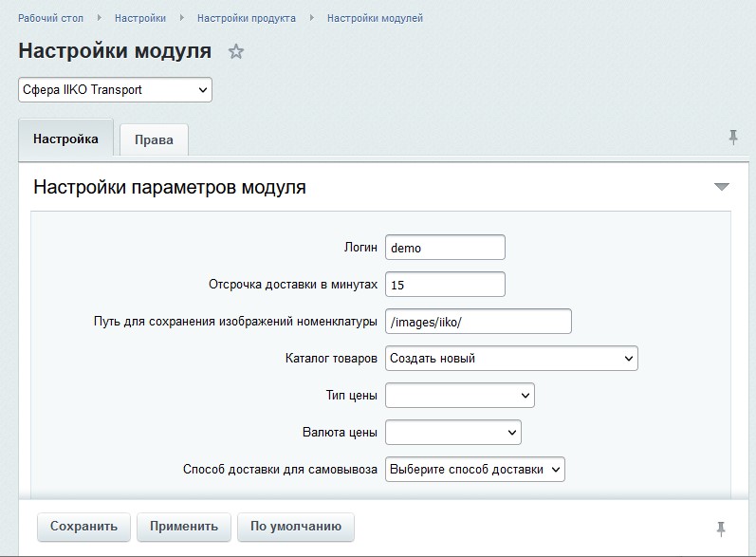The height and width of the screenshot is (557, 756).
Task: Click the Отсрочка доставки в минутах field
Action: coord(445,285)
